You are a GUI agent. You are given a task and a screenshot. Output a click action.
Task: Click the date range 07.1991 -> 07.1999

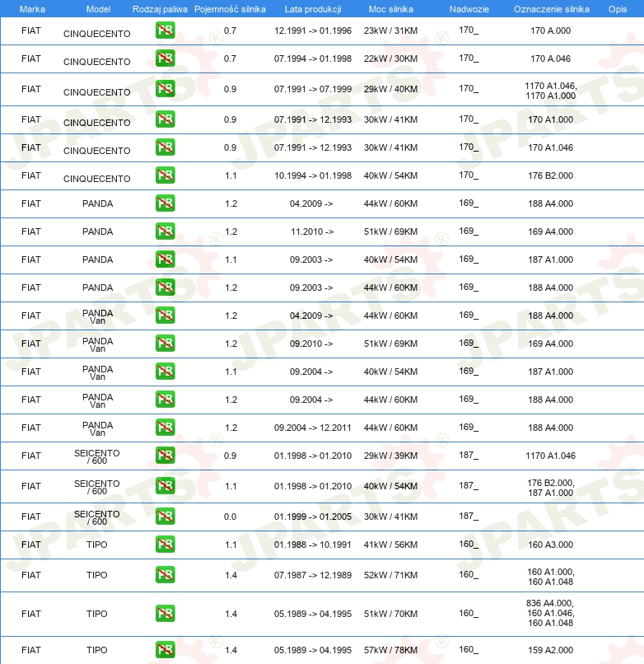pos(313,89)
